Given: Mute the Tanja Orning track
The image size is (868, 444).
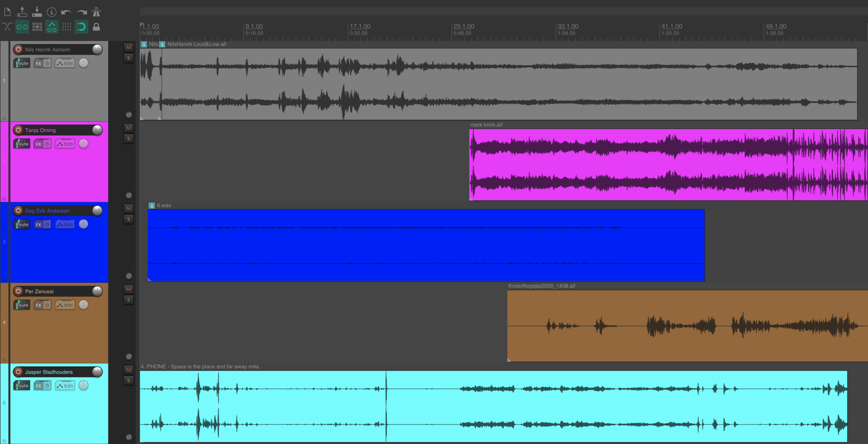Looking at the screenshot, I should 128,128.
